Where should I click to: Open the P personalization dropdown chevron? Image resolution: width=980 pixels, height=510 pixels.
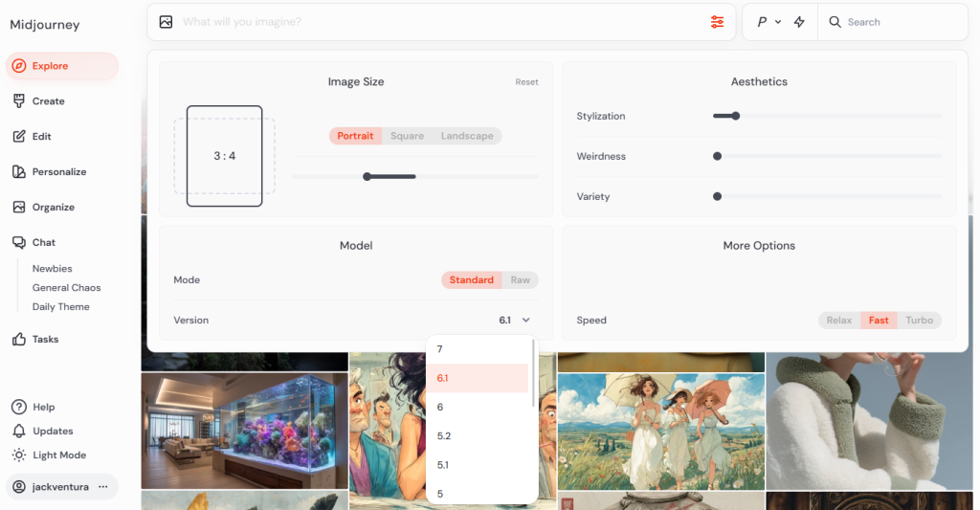[x=778, y=22]
